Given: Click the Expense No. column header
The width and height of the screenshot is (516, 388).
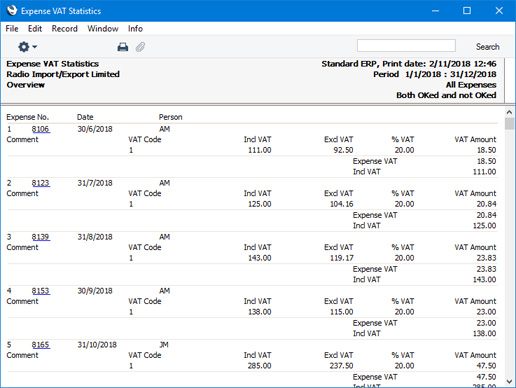Looking at the screenshot, I should point(28,117).
